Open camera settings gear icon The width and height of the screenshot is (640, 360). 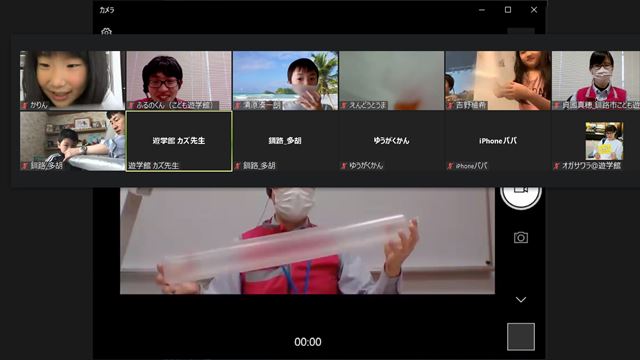[106, 31]
